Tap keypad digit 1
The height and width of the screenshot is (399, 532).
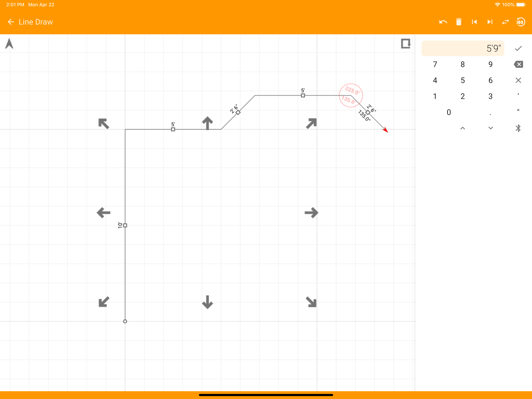(x=435, y=96)
